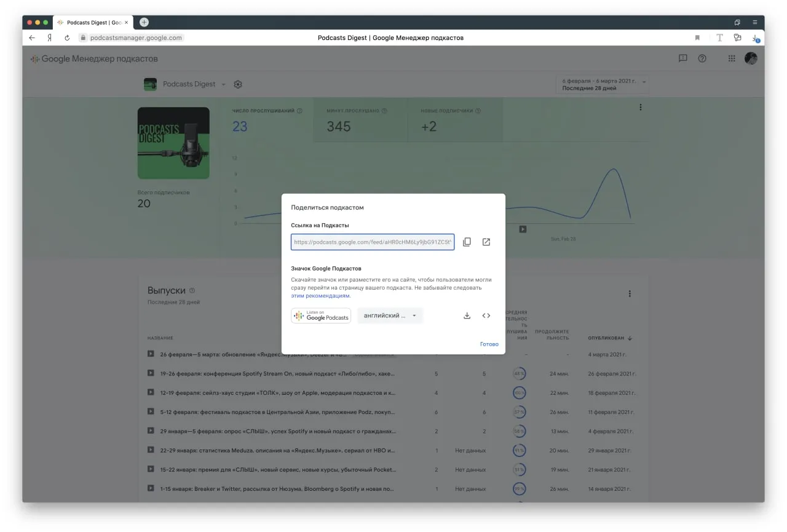Play the 5-12 февраля episode
Image resolution: width=787 pixels, height=532 pixels.
pyautogui.click(x=151, y=411)
